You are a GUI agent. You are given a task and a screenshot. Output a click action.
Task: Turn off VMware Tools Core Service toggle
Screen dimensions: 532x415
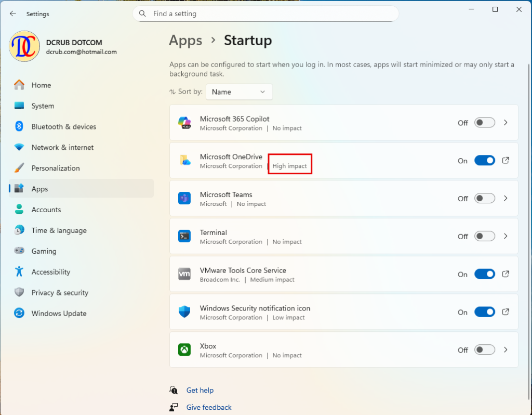click(485, 274)
